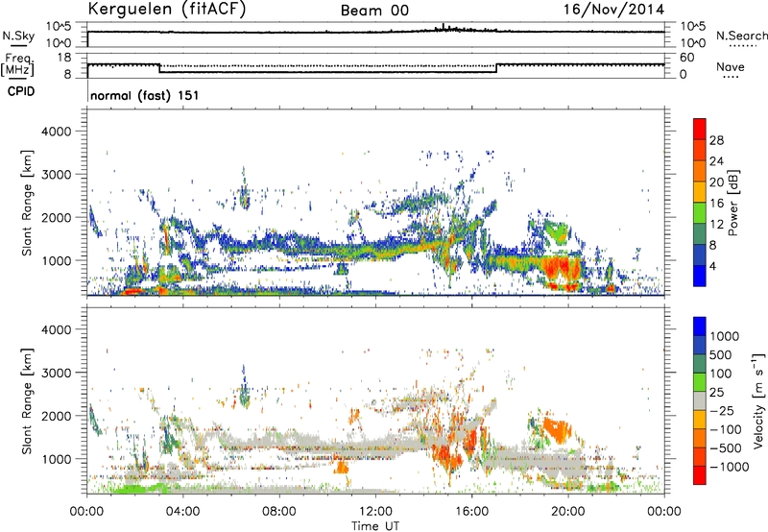768x532 pixels.
Task: Click the "18" frequency axis value
Action: click(64, 58)
